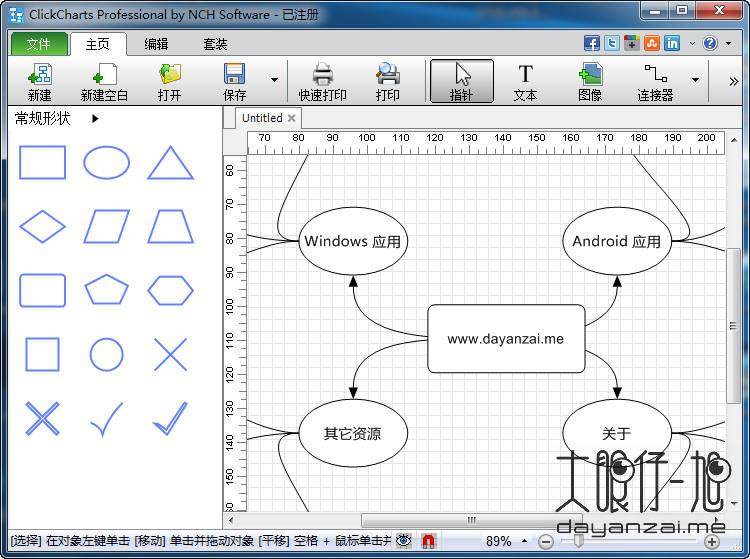Viewport: 750px width, 559px height.
Task: Select the Android 应用 ellipse node
Action: pos(617,241)
